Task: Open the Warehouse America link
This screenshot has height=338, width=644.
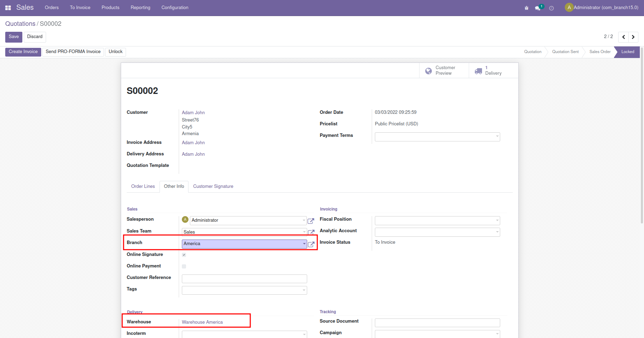Action: (202, 322)
